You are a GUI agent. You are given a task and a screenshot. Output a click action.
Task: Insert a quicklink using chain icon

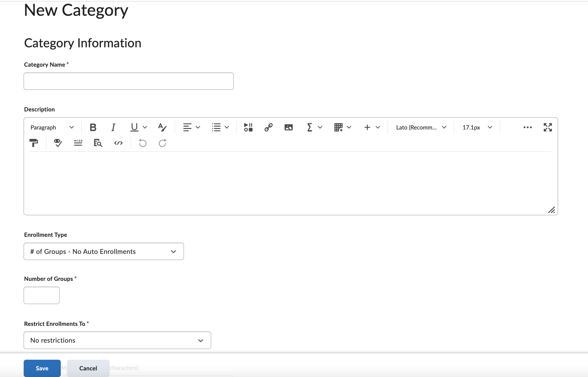click(x=268, y=127)
